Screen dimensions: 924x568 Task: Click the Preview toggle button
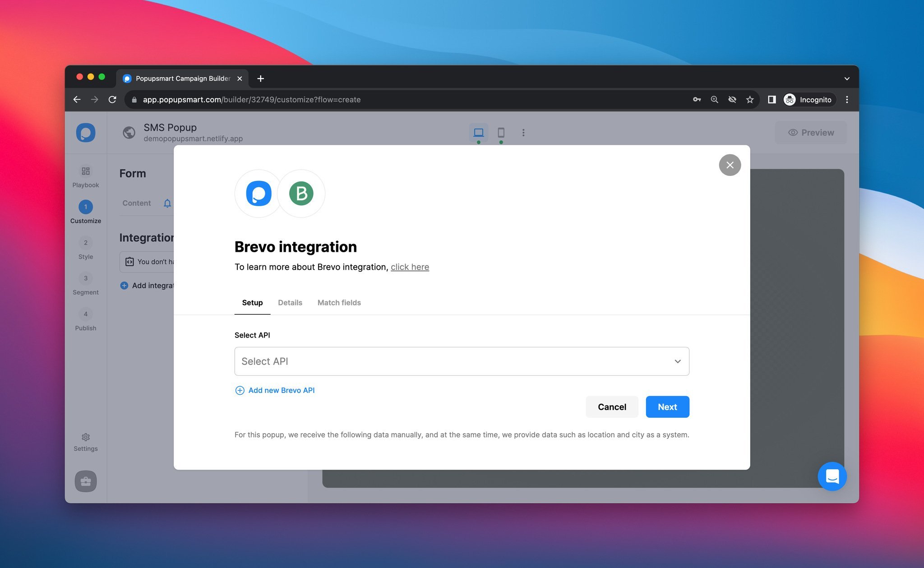tap(811, 132)
